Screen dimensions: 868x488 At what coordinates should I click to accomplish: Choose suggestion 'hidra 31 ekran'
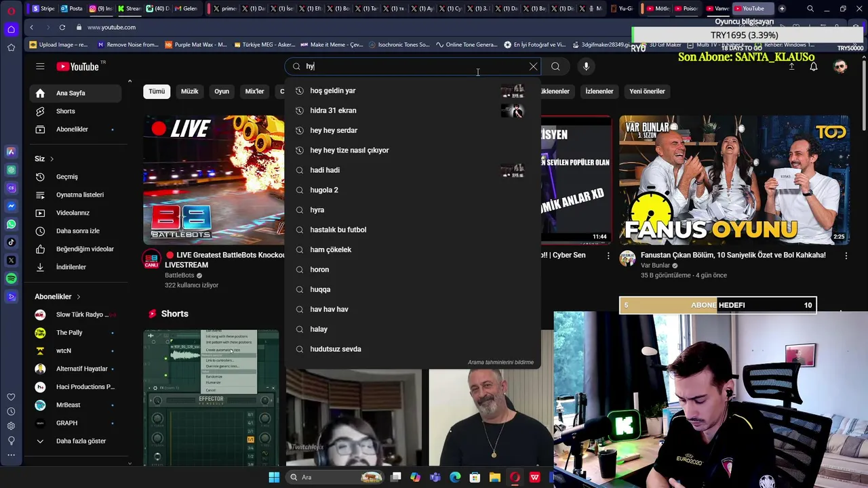point(412,110)
